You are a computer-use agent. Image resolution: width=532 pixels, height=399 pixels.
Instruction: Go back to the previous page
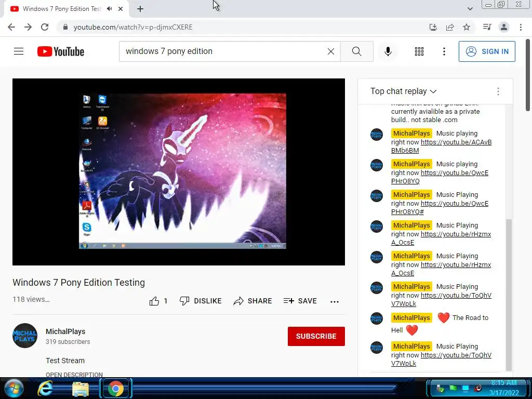[x=11, y=27]
